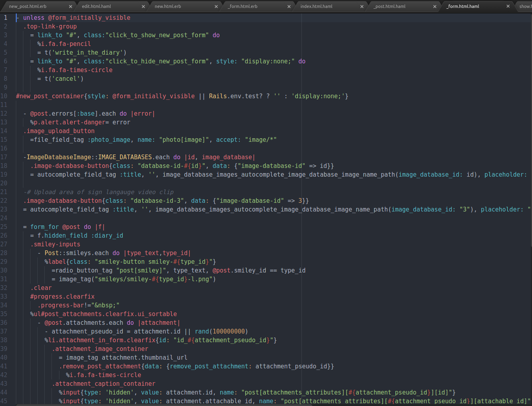Image resolution: width=532 pixels, height=406 pixels.
Task: Close the index.html.haml tab
Action: 362,6
